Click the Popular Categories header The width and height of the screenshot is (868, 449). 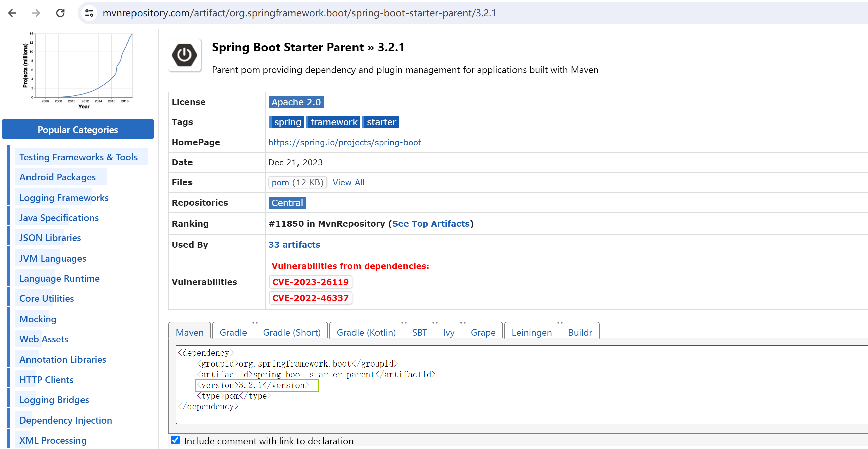click(x=78, y=130)
